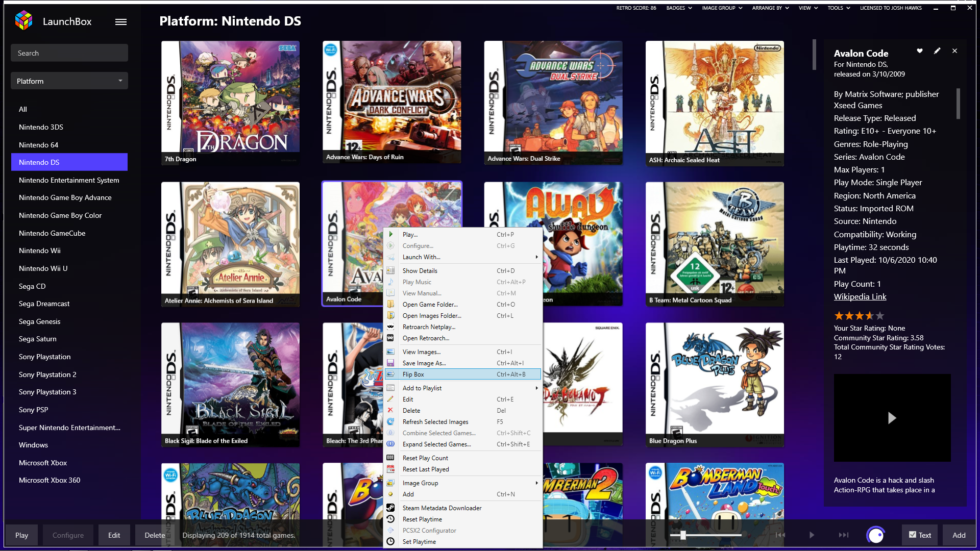Click the Set Playtime clock icon
The image size is (980, 551).
point(390,541)
